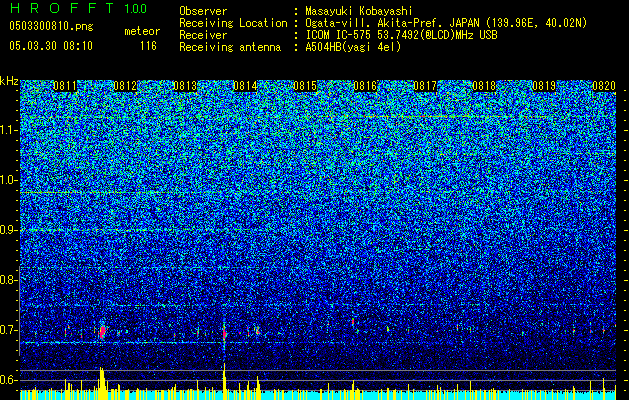Click the date stamp 05.03.30 08:10
629x400 pixels.
point(51,46)
